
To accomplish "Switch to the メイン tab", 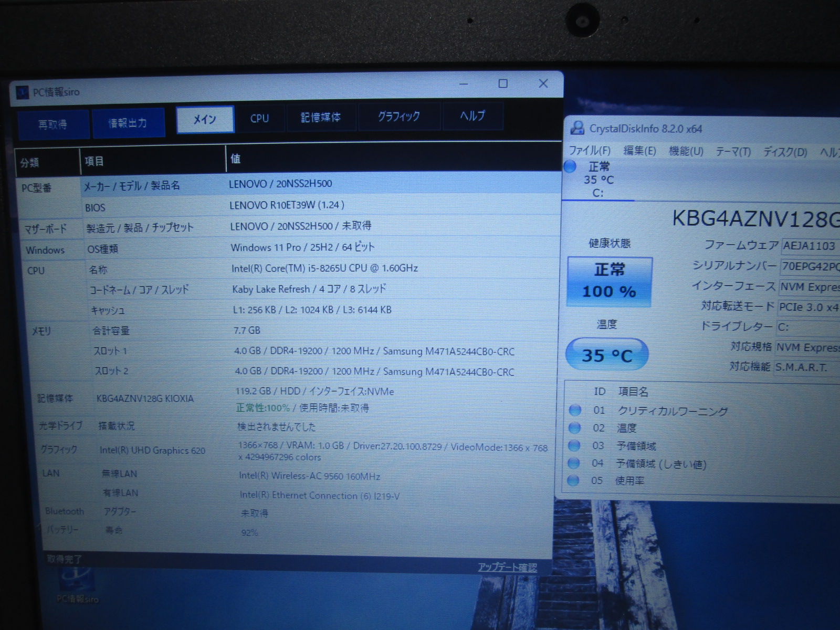I will click(x=205, y=119).
